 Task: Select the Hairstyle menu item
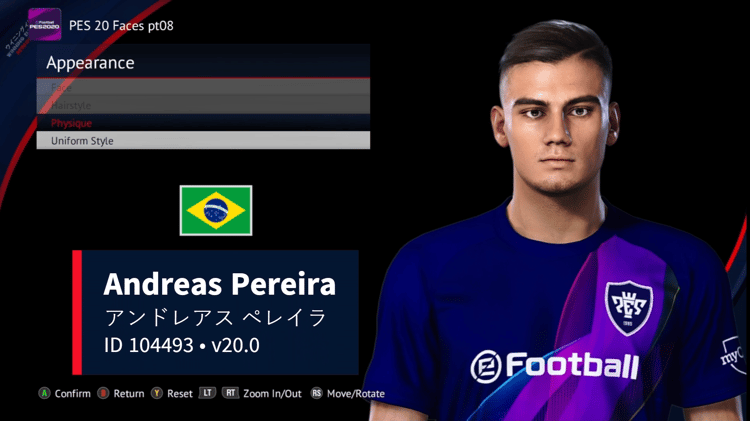point(203,105)
